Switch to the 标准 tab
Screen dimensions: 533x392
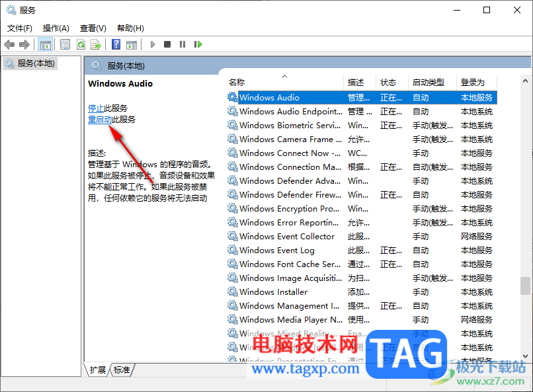[x=122, y=370]
